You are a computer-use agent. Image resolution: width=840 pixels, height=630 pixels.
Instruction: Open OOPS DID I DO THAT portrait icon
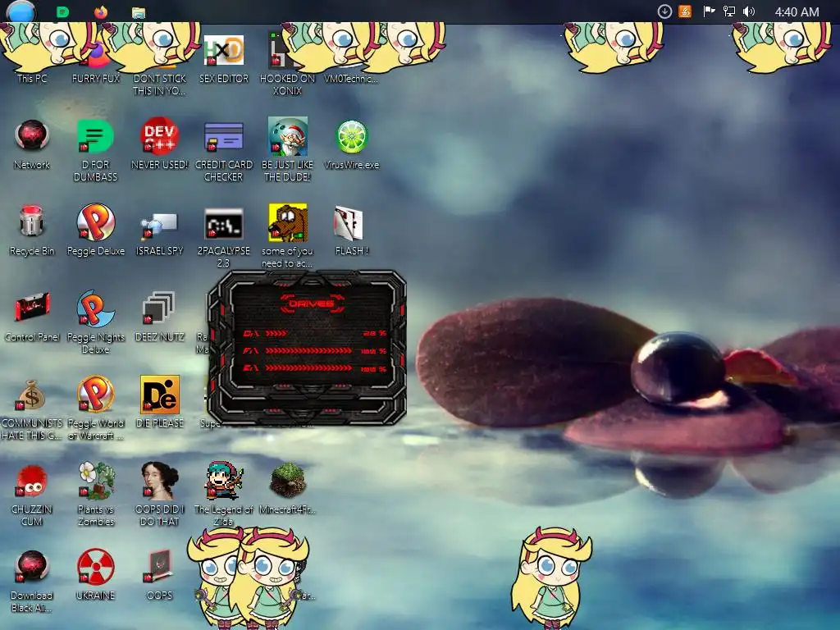160,494
